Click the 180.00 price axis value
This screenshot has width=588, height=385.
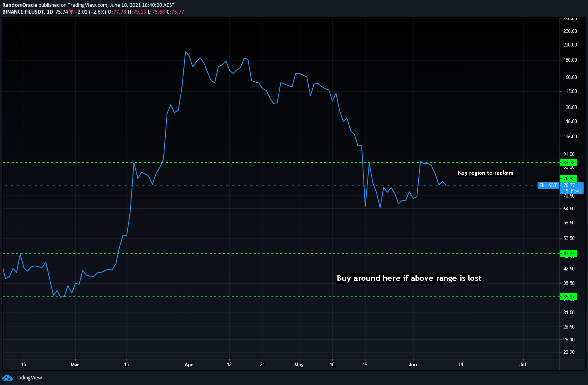pyautogui.click(x=570, y=60)
